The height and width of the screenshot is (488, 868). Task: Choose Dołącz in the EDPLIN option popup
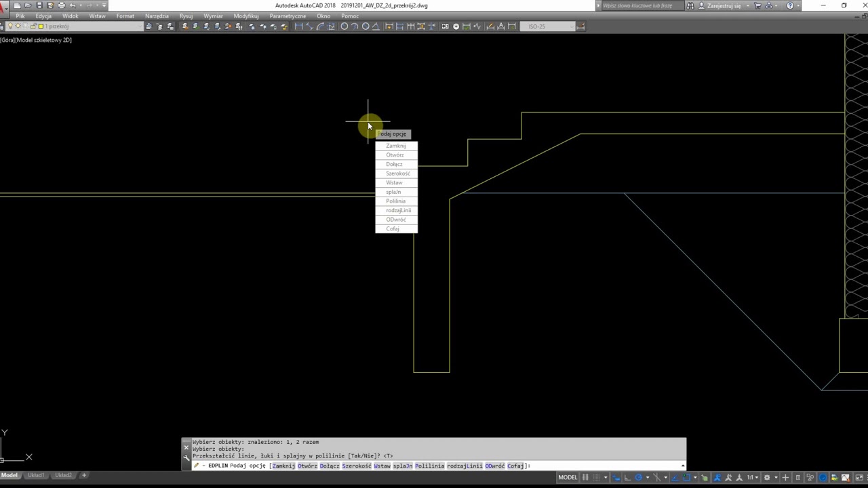pyautogui.click(x=396, y=164)
